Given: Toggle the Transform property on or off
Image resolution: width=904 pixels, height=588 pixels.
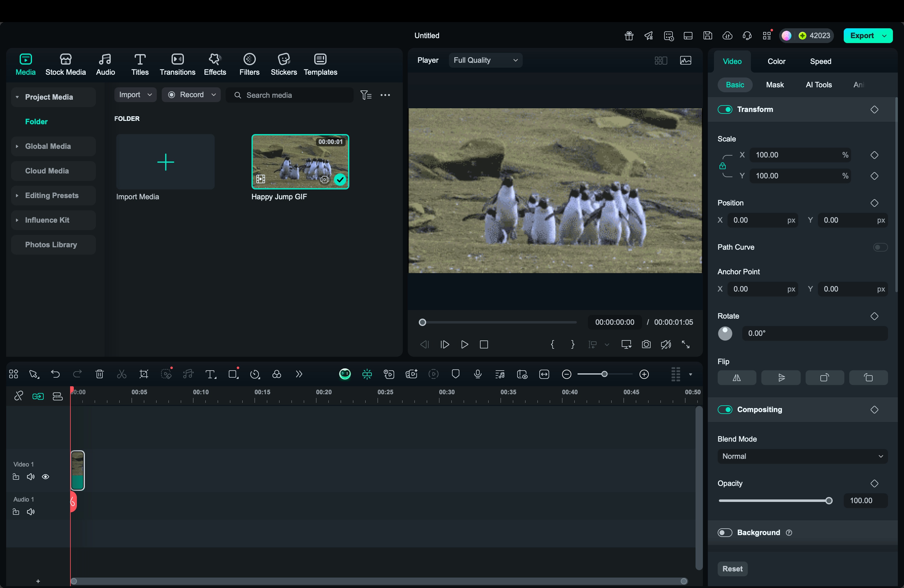Looking at the screenshot, I should (x=725, y=109).
